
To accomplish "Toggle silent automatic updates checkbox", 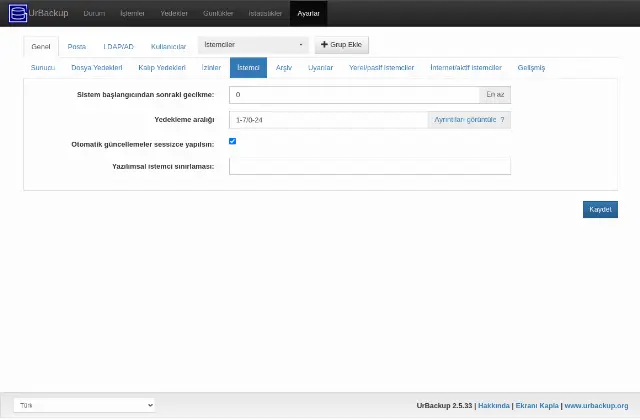I will click(x=233, y=141).
